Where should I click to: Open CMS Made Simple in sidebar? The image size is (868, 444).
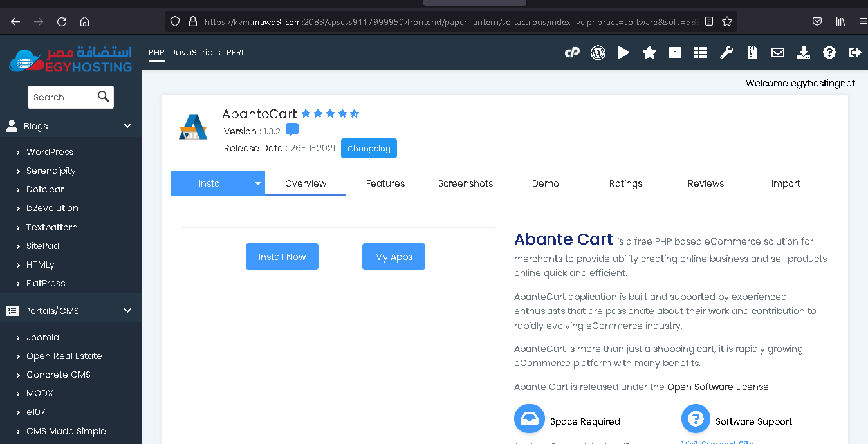tap(66, 431)
